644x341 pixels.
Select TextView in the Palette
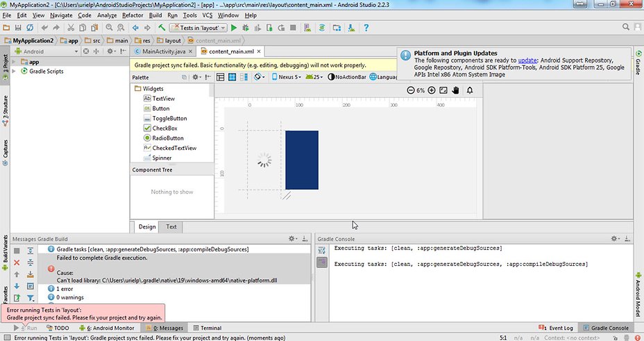click(x=159, y=99)
